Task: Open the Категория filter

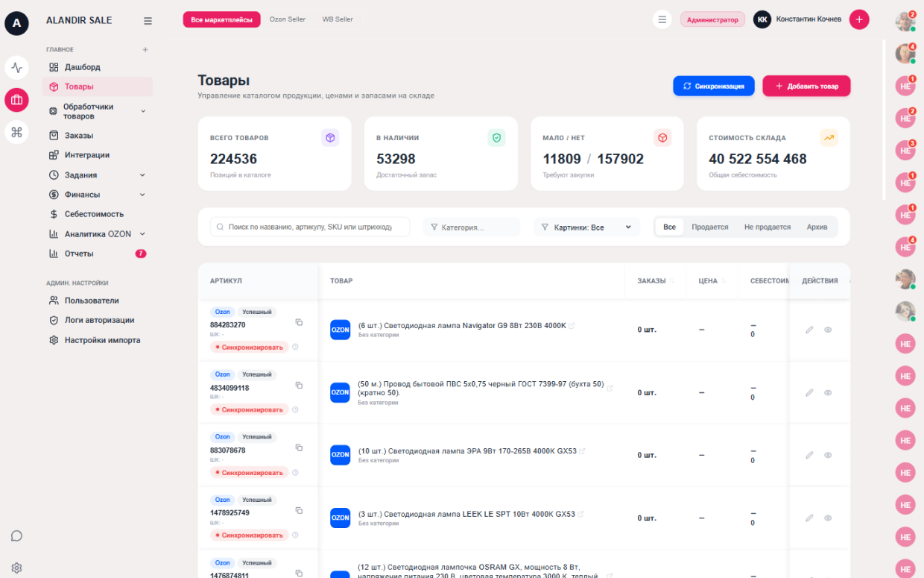Action: tap(471, 227)
